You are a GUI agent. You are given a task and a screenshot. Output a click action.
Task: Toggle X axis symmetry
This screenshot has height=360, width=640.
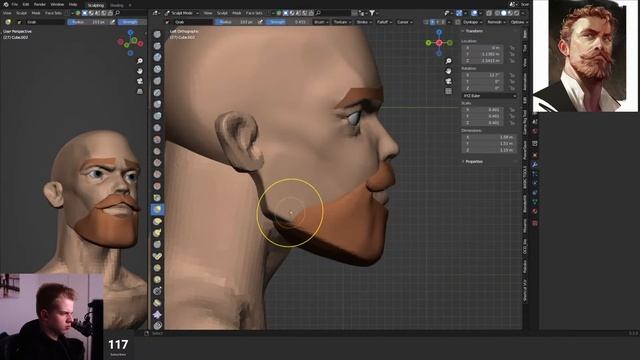[432, 22]
